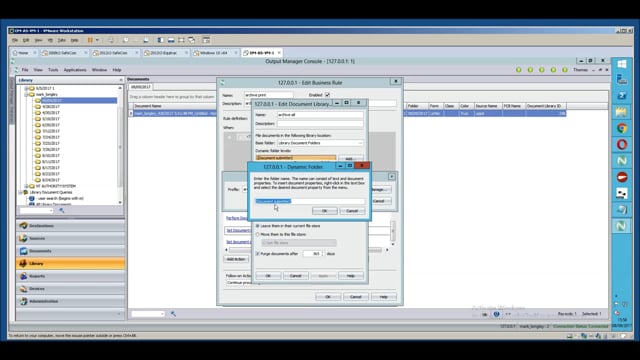Open the Destinations navigation panel
This screenshot has height=360, width=640.
click(70, 226)
